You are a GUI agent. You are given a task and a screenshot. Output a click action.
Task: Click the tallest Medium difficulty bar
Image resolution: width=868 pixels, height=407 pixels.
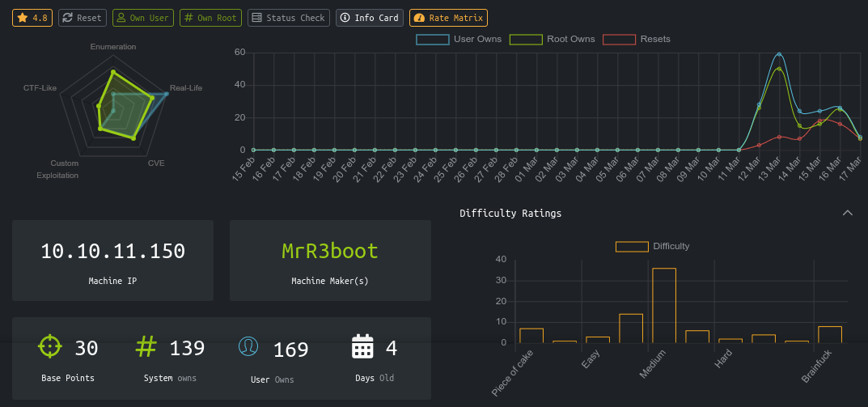pos(664,305)
